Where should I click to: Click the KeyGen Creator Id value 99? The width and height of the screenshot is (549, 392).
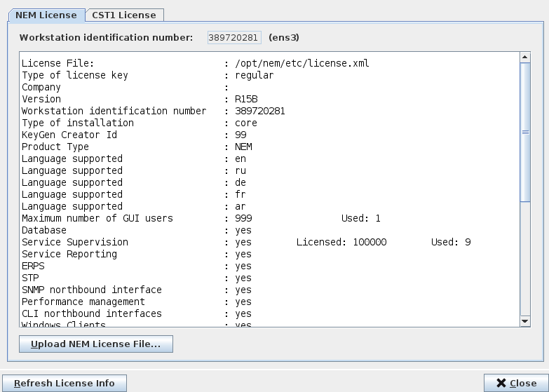point(240,135)
